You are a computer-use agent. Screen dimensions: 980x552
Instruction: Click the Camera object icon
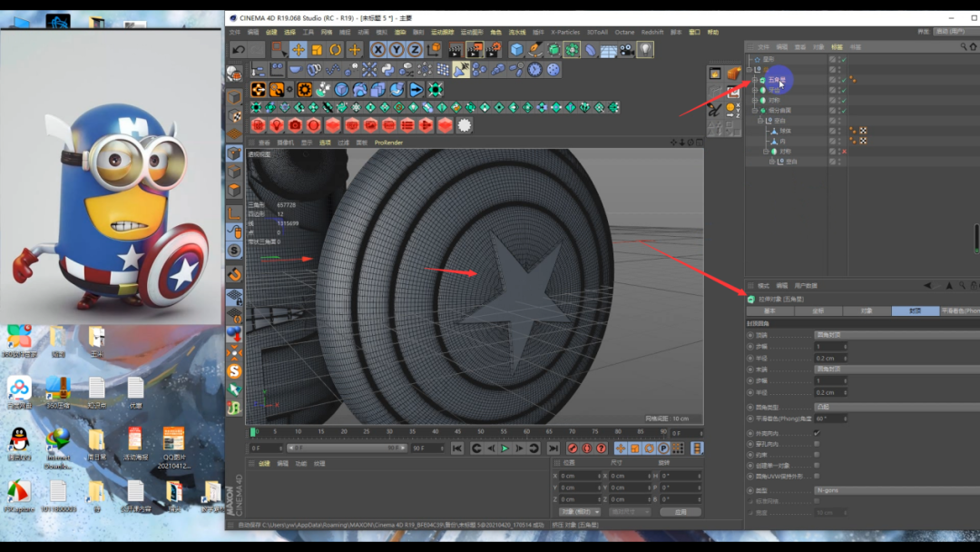click(626, 49)
